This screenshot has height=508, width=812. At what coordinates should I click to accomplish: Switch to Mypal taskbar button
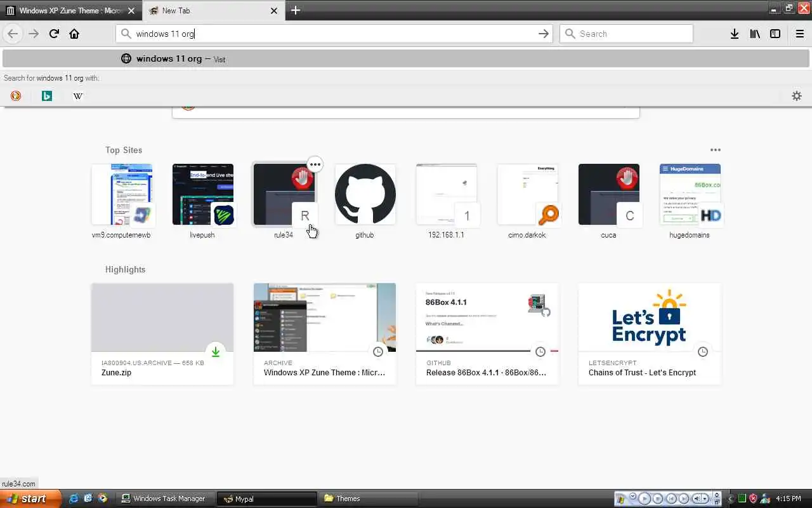(x=265, y=498)
